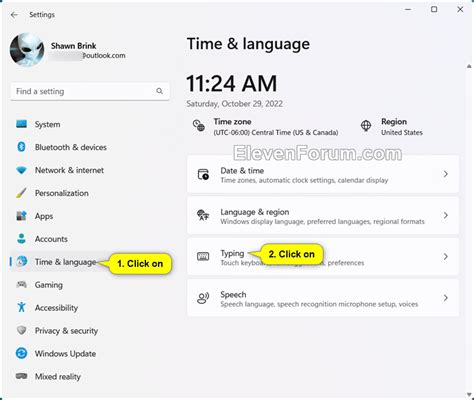This screenshot has height=400, width=474.
Task: Open the Apps category label
Action: 44,216
